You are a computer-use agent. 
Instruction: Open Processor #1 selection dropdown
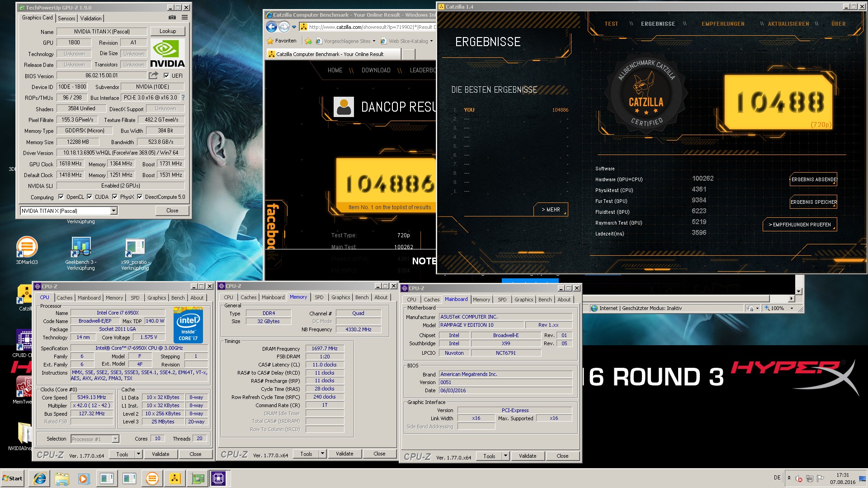tap(115, 439)
